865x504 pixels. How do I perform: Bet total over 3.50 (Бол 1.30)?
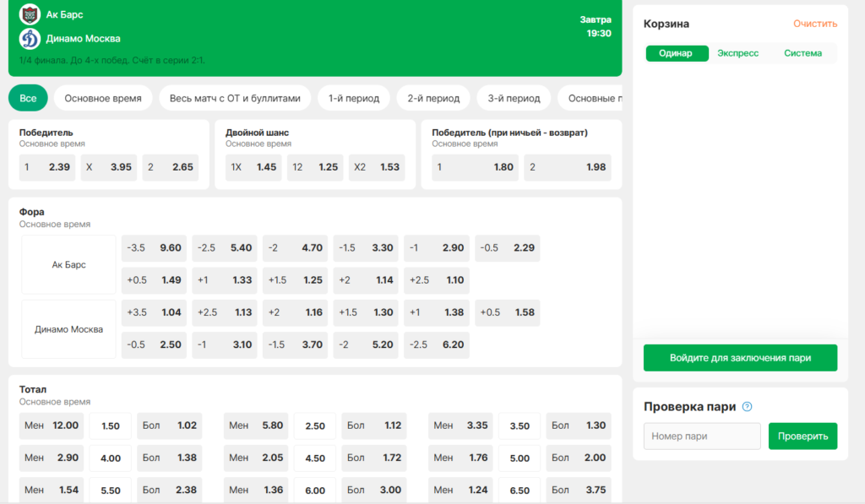(579, 425)
